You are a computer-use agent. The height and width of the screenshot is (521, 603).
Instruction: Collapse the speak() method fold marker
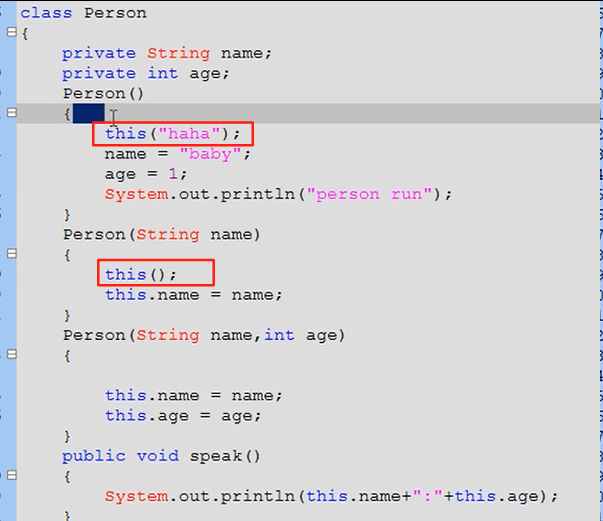point(12,475)
